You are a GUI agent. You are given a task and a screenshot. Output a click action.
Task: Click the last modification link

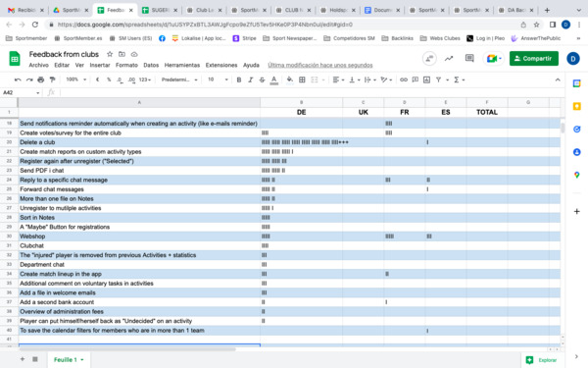click(320, 65)
